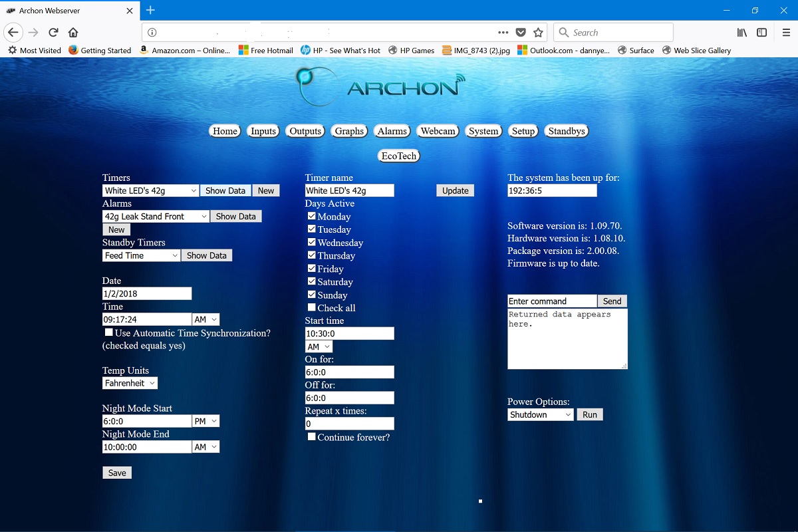The width and height of the screenshot is (798, 532).
Task: Click Show Data next to Timers
Action: [225, 190]
